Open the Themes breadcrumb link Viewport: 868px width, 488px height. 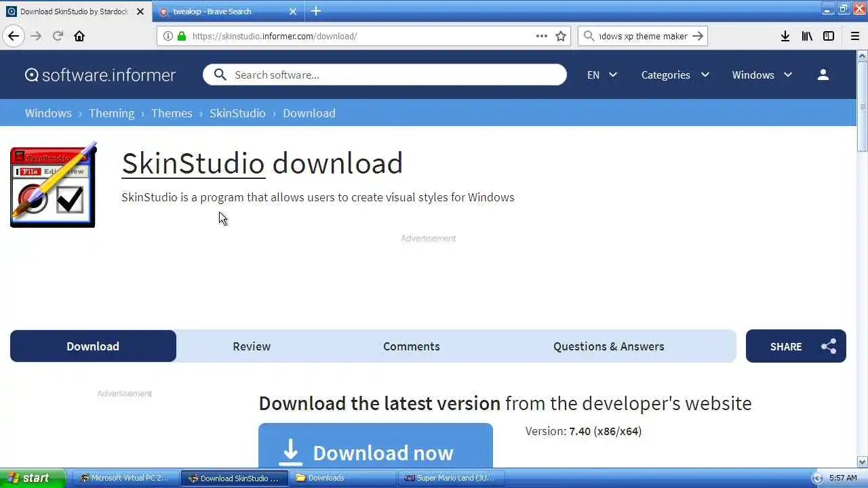pos(172,113)
